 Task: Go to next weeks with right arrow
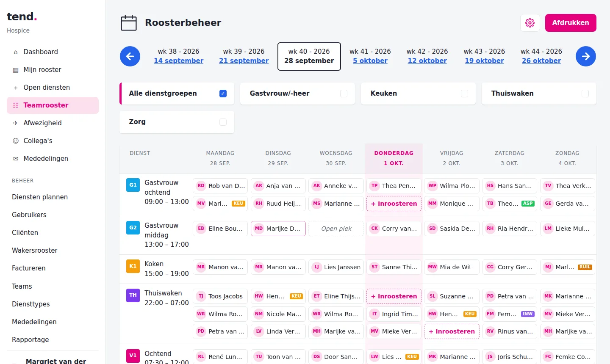(586, 56)
